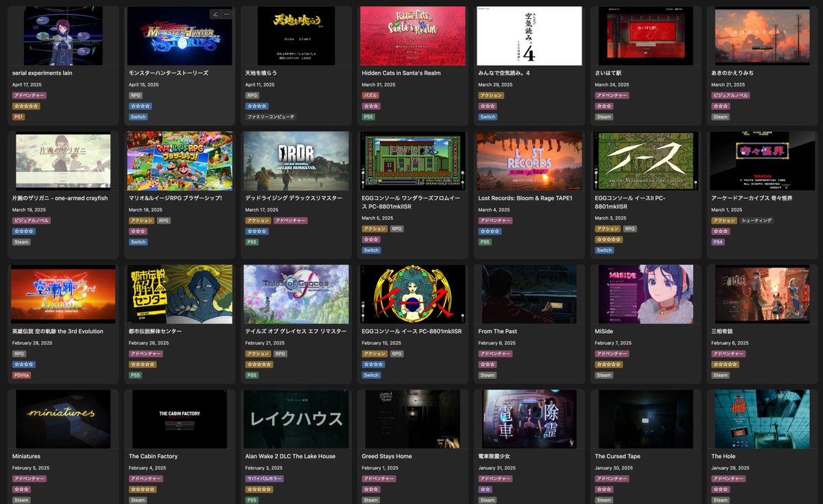Image resolution: width=823 pixels, height=504 pixels.
Task: Click the モンスターハンターストーリーズ title
Action: point(169,73)
